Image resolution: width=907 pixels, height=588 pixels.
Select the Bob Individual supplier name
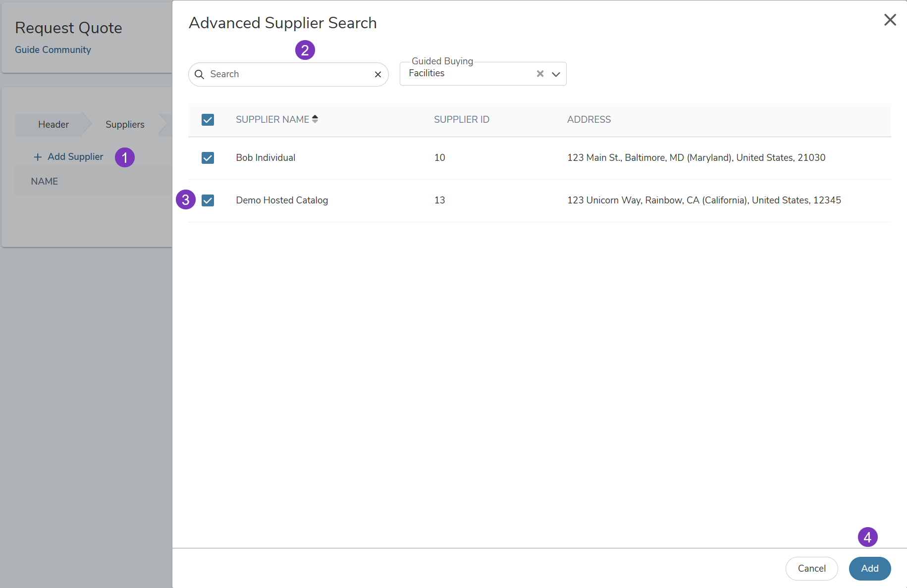coord(266,157)
